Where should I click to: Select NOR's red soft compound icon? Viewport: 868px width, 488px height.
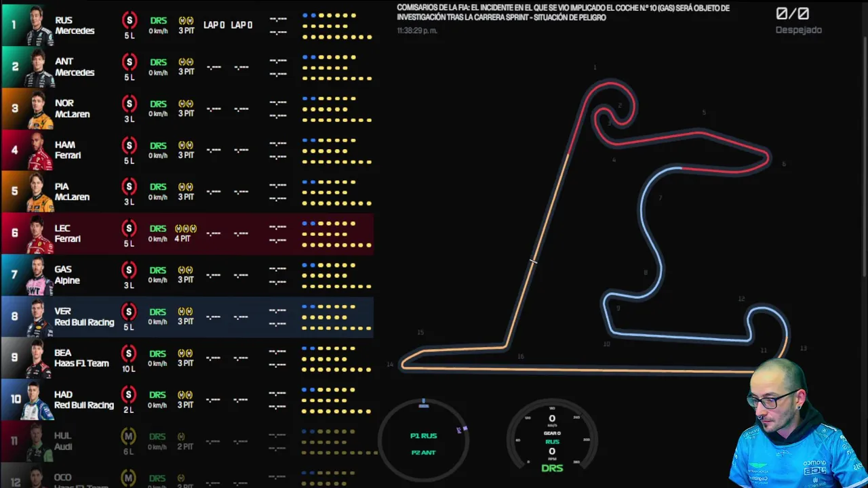[x=129, y=104]
